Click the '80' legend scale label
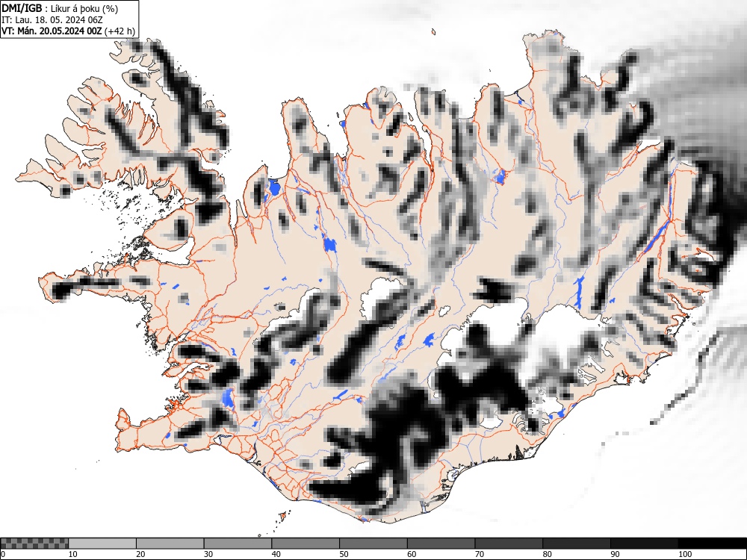747x560 pixels. (x=547, y=554)
